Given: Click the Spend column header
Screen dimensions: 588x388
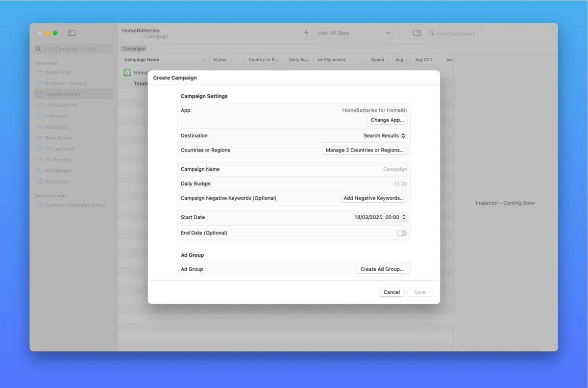Looking at the screenshot, I should 377,60.
